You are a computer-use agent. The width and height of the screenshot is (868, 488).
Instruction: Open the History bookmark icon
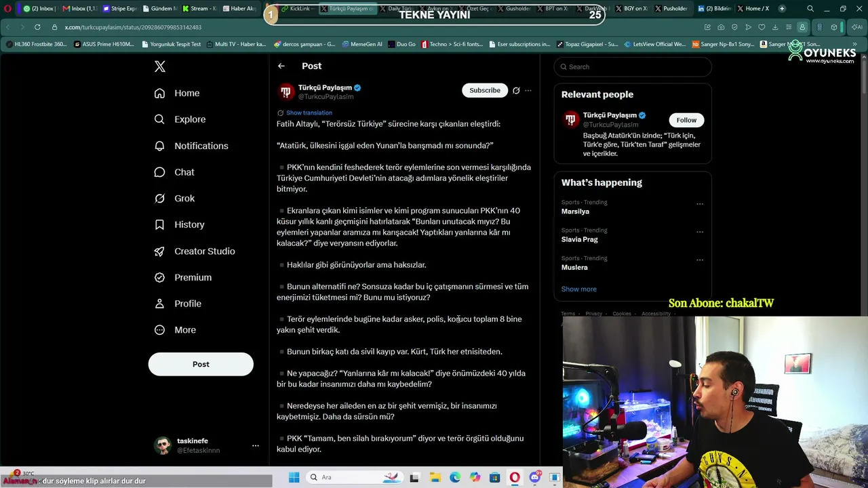coord(159,224)
